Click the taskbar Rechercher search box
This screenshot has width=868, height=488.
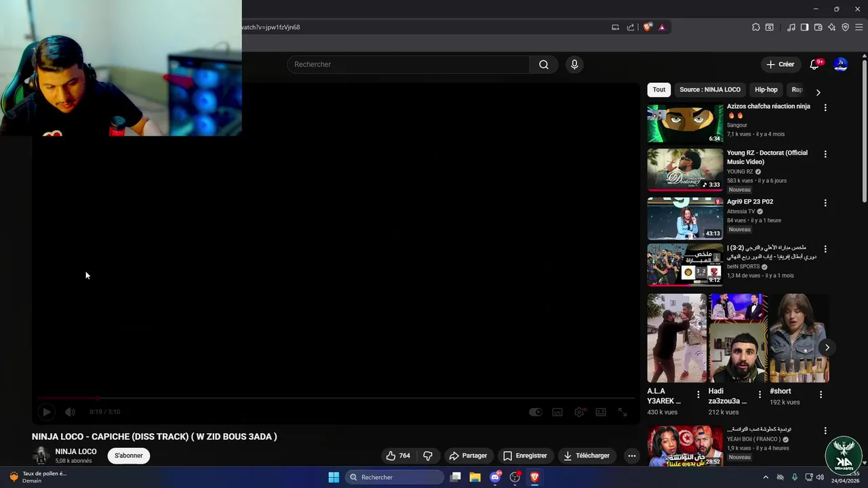tap(395, 477)
